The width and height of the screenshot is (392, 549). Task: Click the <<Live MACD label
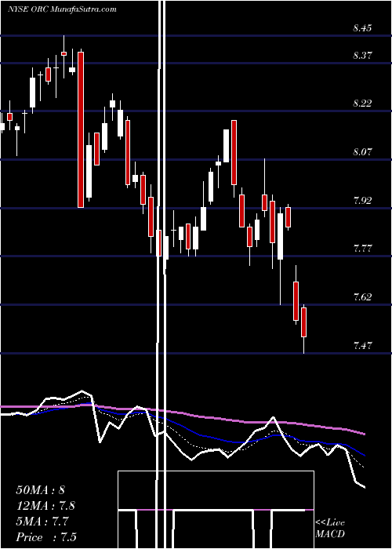[330, 529]
